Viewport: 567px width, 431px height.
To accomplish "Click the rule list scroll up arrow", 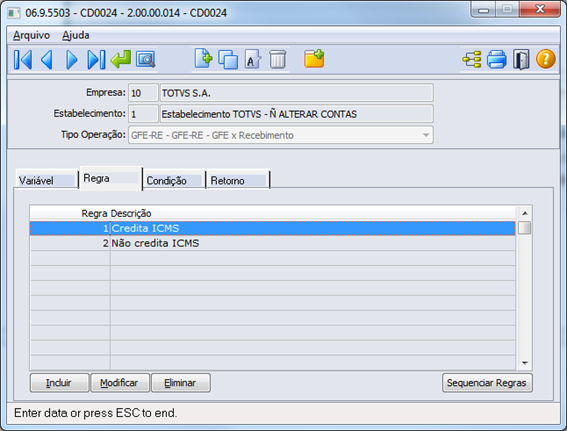I will (x=525, y=213).
